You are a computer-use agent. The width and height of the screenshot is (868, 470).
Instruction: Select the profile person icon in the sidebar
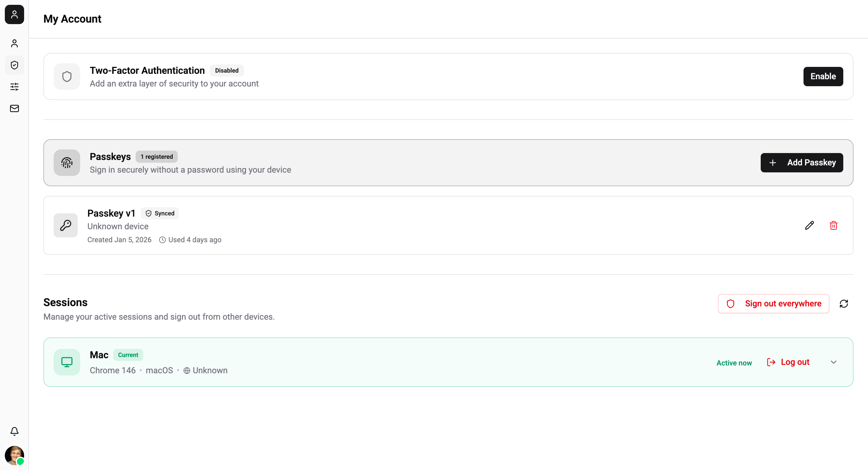(14, 43)
